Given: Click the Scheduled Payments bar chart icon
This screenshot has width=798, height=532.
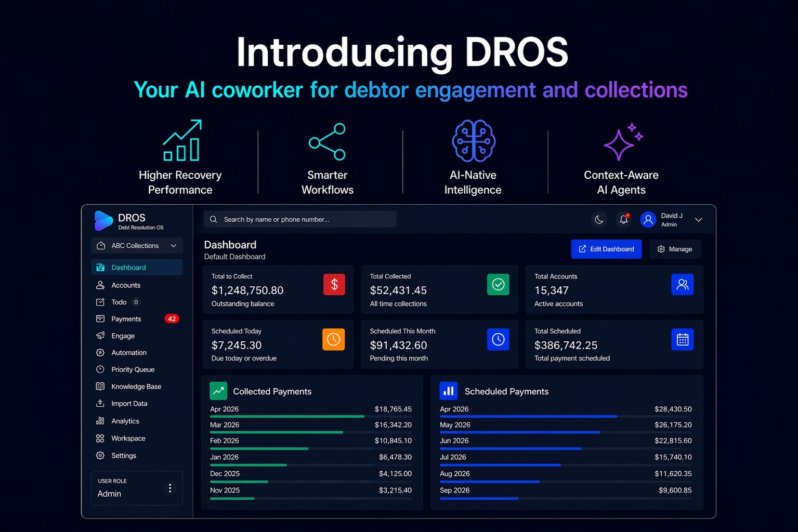Looking at the screenshot, I should pyautogui.click(x=448, y=391).
